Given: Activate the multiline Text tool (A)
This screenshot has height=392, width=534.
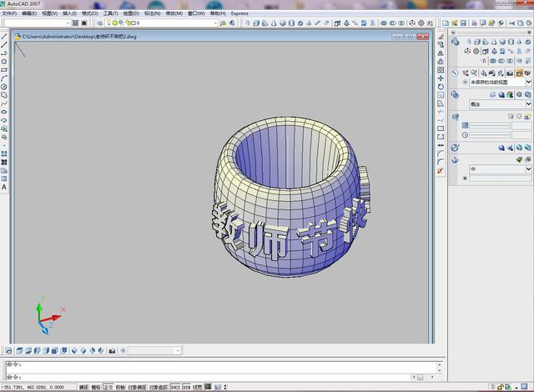Looking at the screenshot, I should (4, 188).
